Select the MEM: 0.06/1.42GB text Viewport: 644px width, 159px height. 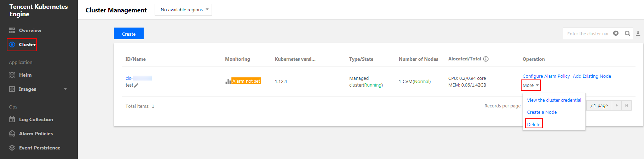click(x=467, y=85)
